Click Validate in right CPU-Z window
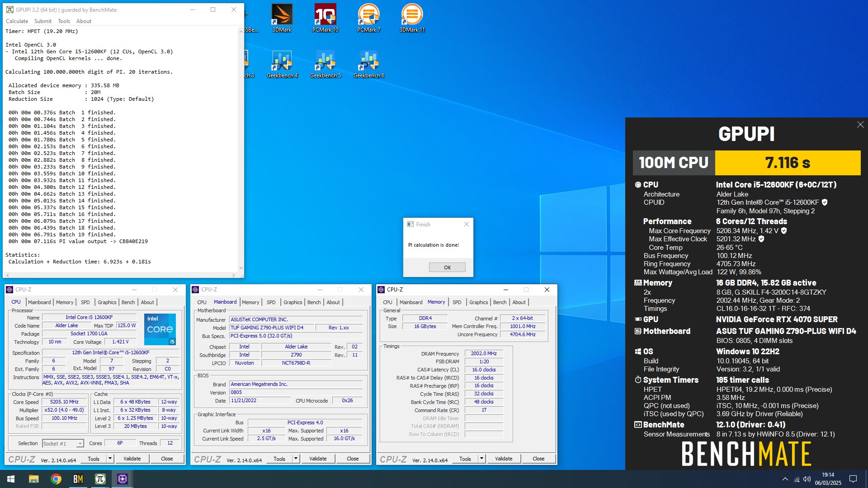The image size is (868, 488). point(504,459)
